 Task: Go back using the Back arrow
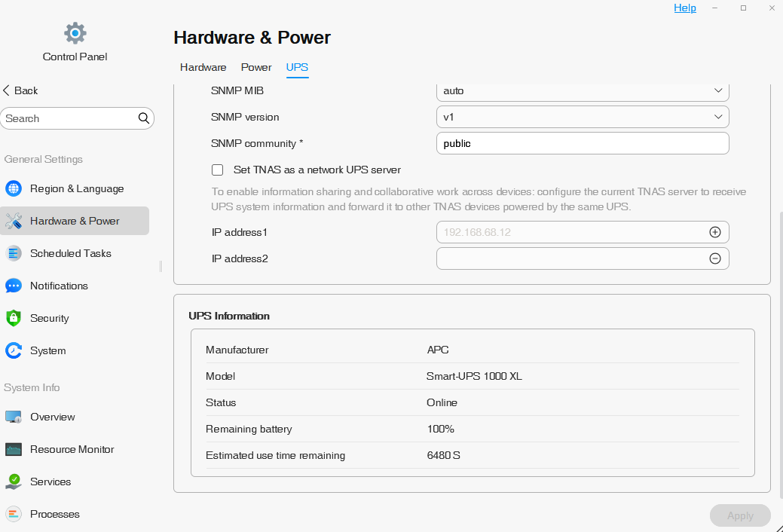pos(7,90)
